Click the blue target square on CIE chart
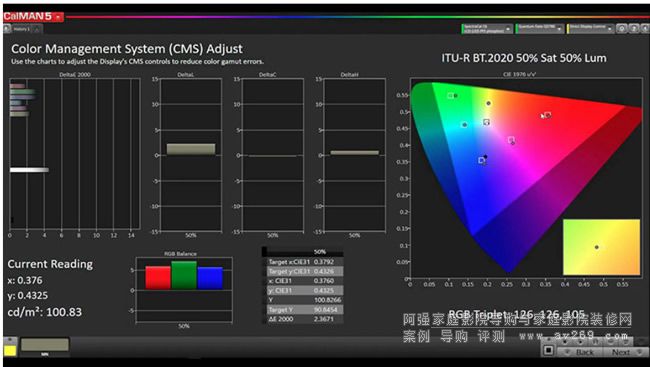The image size is (650, 367). click(482, 160)
